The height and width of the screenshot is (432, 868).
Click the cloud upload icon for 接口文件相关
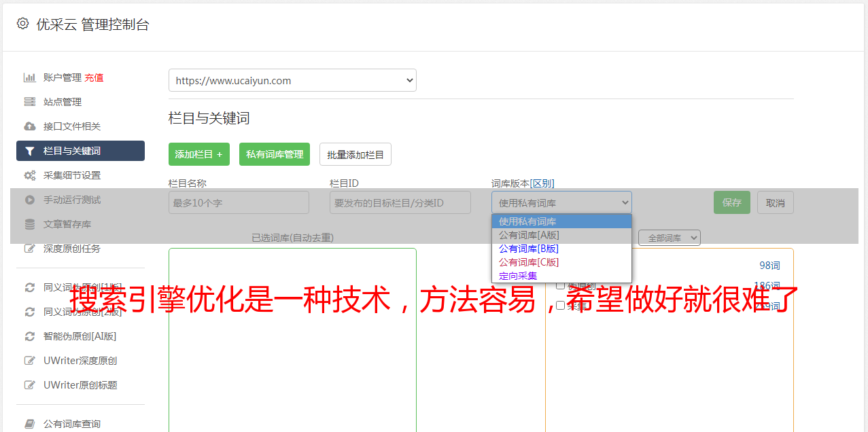click(29, 126)
